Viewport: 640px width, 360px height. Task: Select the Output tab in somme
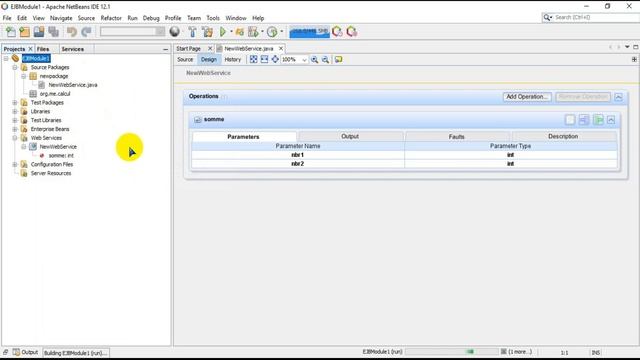click(350, 136)
